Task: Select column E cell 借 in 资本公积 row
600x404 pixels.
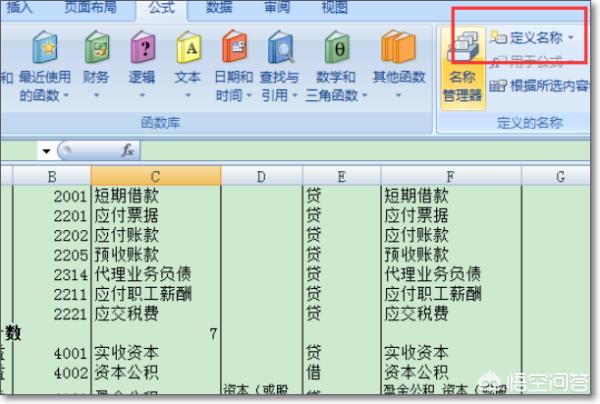Action: 342,372
